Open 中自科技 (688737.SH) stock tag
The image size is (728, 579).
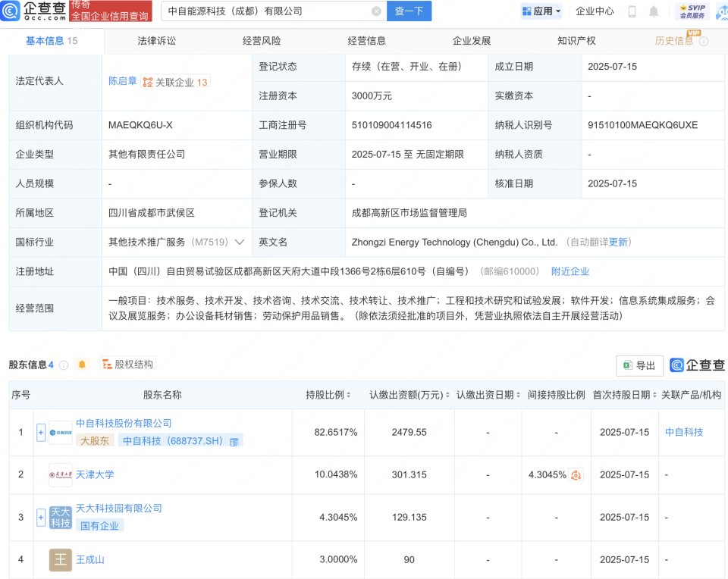(180, 441)
